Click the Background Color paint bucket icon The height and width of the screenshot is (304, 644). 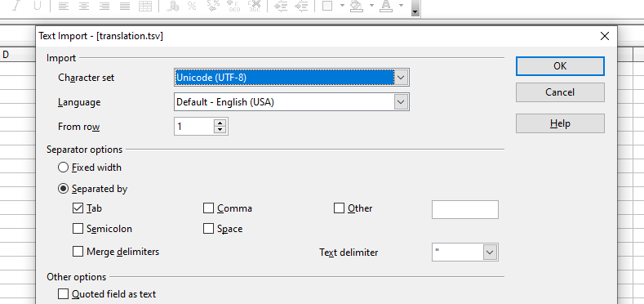pyautogui.click(x=357, y=6)
